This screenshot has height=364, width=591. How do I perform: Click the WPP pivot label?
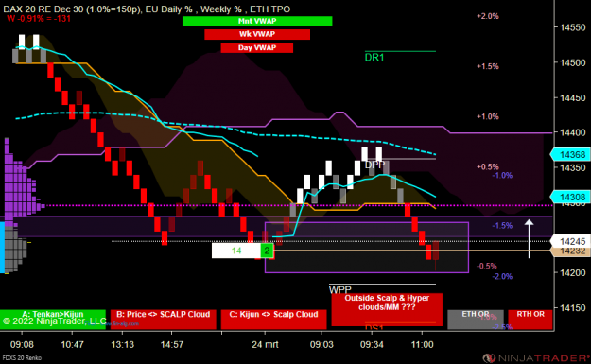pyautogui.click(x=340, y=289)
